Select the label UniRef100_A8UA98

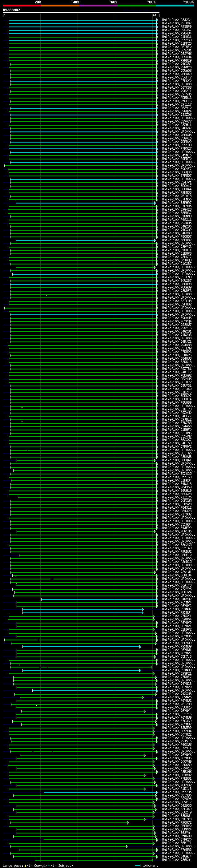click(177, 284)
